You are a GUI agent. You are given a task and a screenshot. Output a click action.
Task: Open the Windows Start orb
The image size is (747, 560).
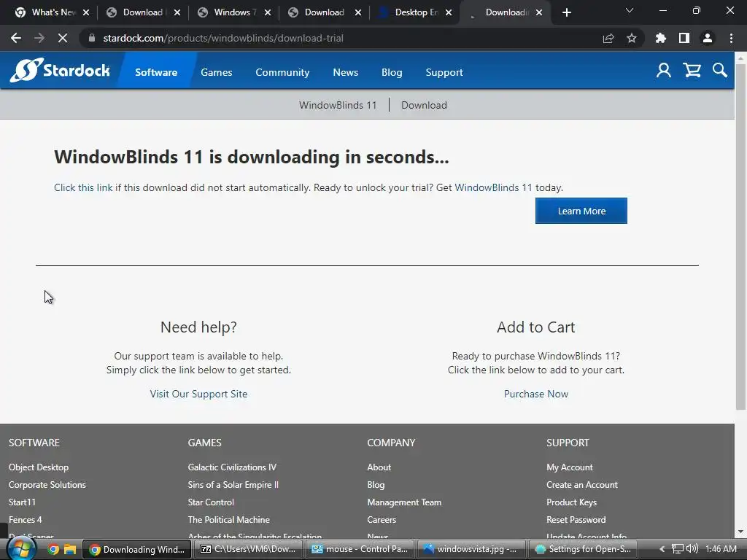pyautogui.click(x=21, y=549)
